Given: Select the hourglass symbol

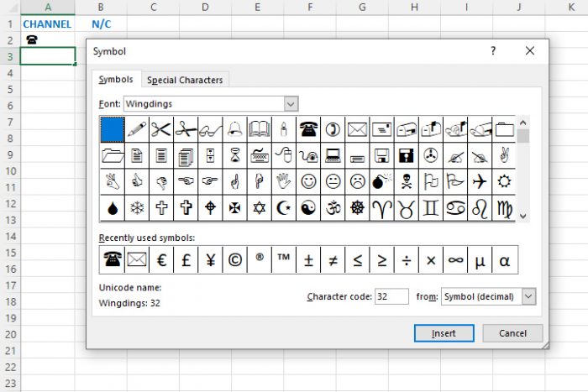Looking at the screenshot, I should point(235,155).
